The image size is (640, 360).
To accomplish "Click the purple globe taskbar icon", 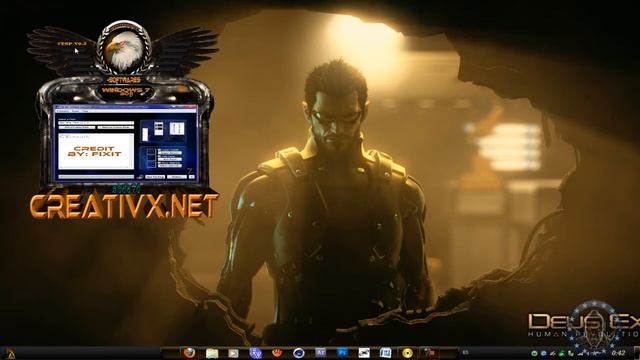I will (x=256, y=353).
